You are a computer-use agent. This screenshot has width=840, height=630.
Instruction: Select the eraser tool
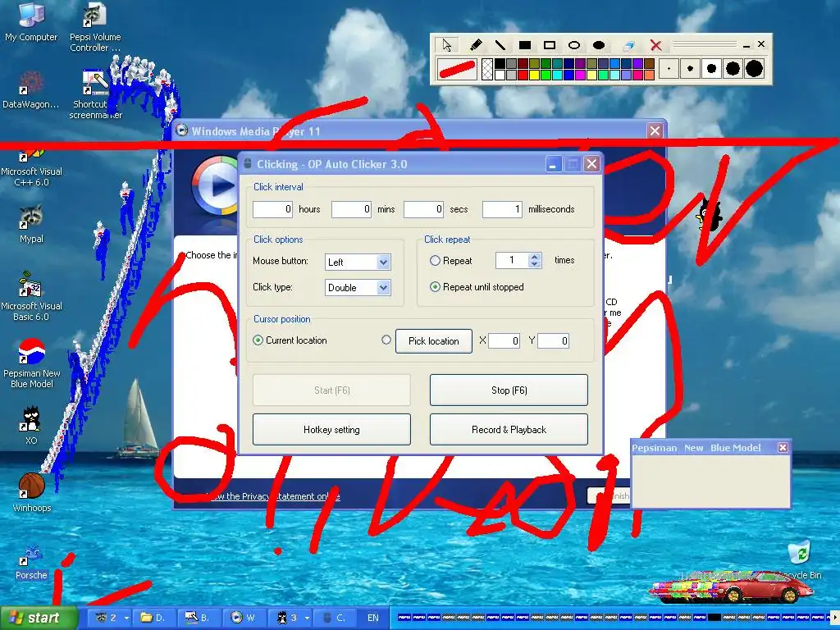point(628,45)
